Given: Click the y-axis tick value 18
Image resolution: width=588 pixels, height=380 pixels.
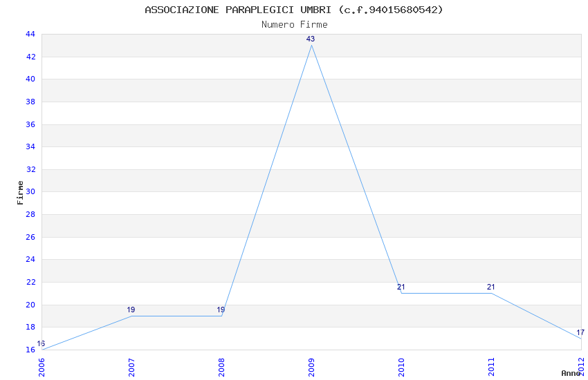Looking at the screenshot, I should tap(30, 327).
